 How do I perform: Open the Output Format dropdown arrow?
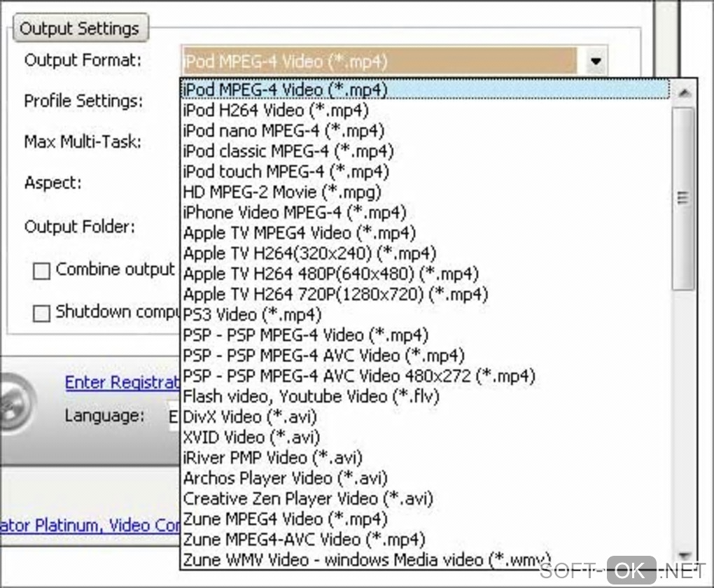coord(595,61)
